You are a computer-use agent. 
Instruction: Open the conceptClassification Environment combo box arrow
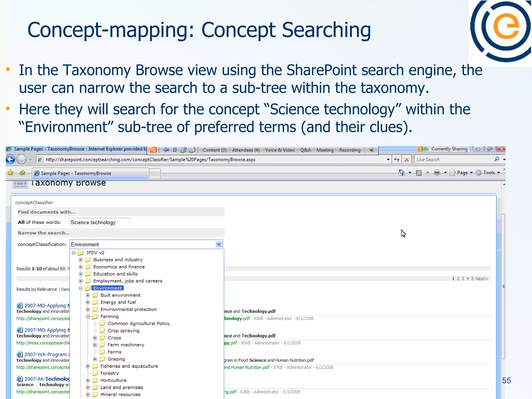[x=219, y=244]
